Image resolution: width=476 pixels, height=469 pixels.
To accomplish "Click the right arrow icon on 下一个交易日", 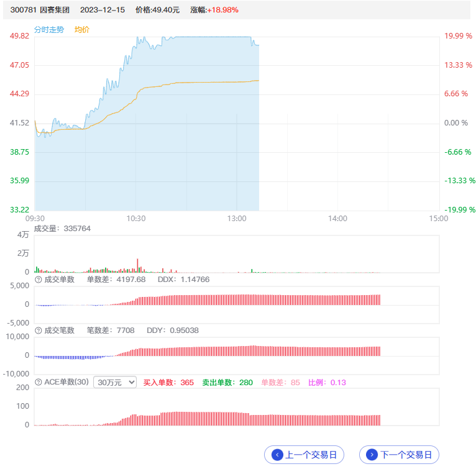I will 372,455.
